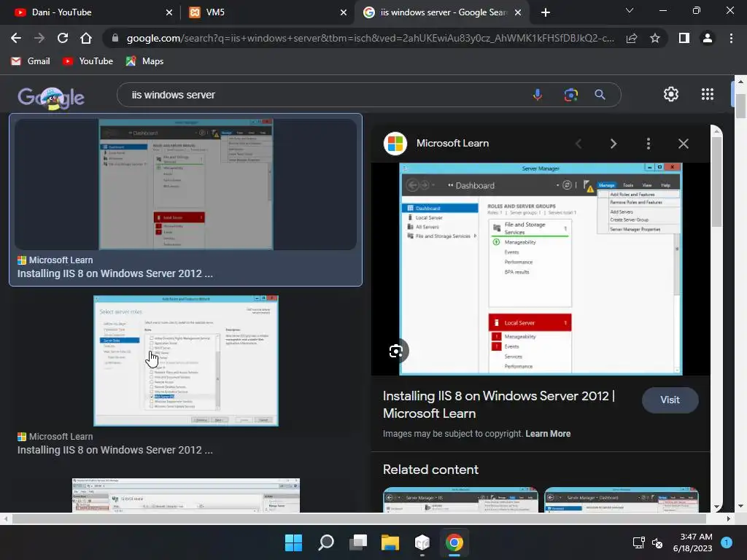Open the Maps bookmark

click(144, 61)
